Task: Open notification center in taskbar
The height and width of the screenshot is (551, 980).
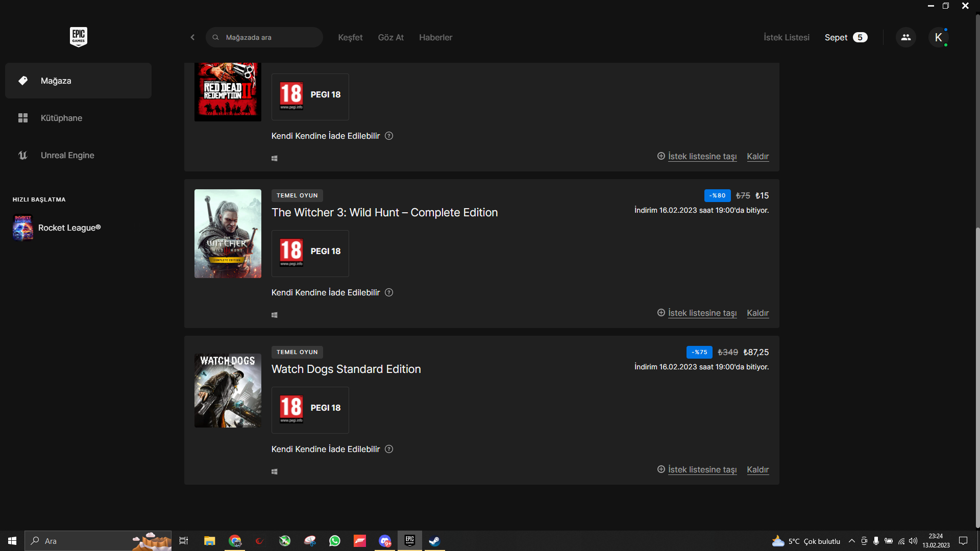Action: (963, 541)
